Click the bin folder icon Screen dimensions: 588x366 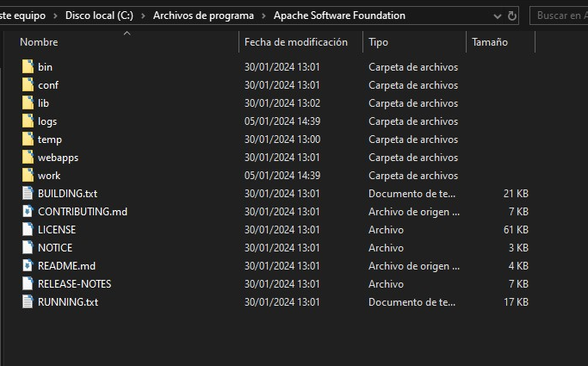28,67
